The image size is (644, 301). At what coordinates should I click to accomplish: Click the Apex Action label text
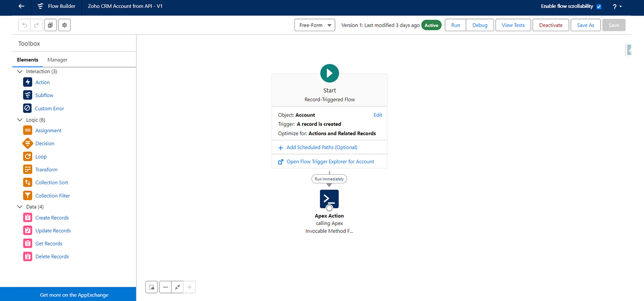pyautogui.click(x=329, y=216)
